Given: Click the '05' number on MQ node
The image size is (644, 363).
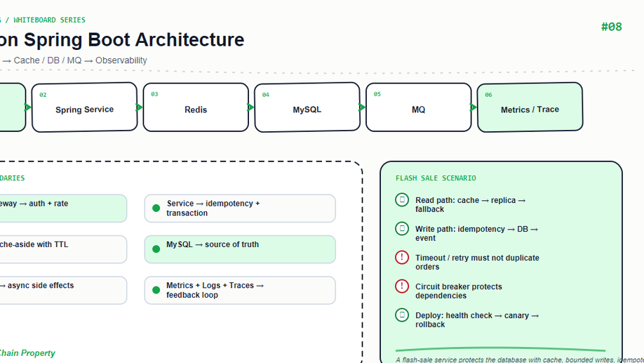Looking at the screenshot, I should 377,94.
